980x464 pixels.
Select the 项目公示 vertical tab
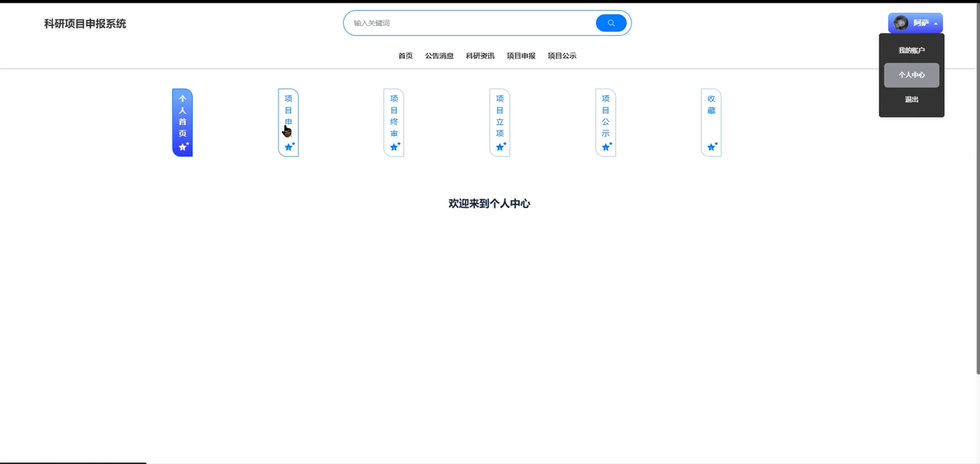(x=606, y=123)
